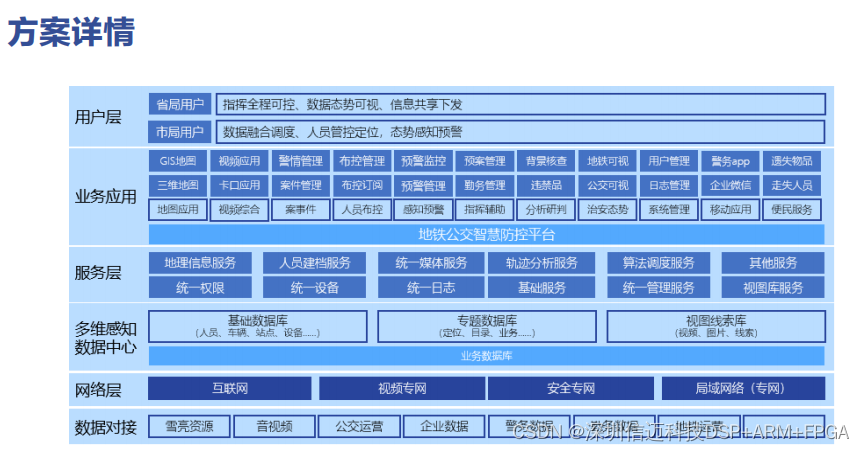Image resolution: width=865 pixels, height=451 pixels.
Task: Click the 基础数据库 panel
Action: 258,326
